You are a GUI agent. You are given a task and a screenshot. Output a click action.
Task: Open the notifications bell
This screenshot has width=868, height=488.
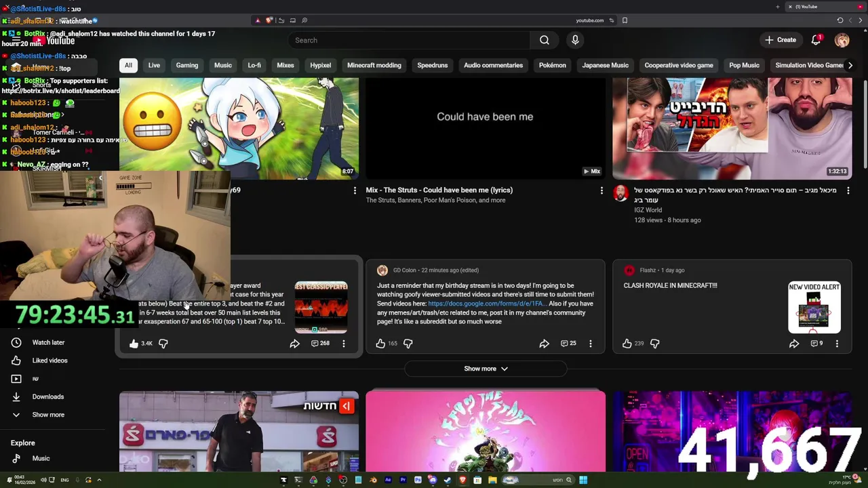tap(816, 40)
